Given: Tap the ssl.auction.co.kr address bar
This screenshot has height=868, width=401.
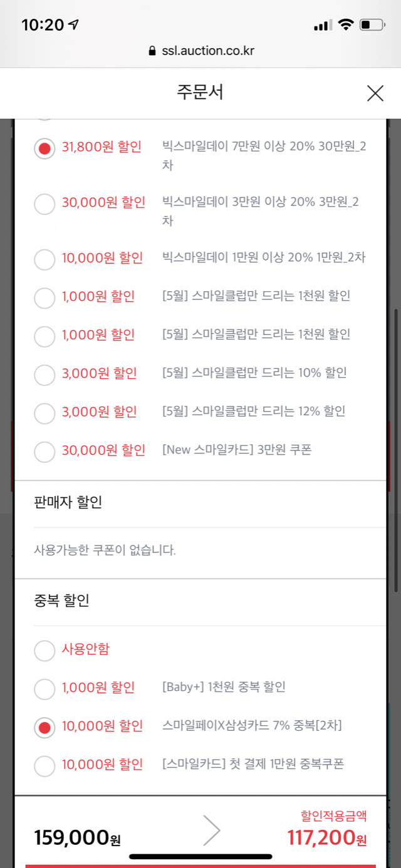Looking at the screenshot, I should point(200,51).
